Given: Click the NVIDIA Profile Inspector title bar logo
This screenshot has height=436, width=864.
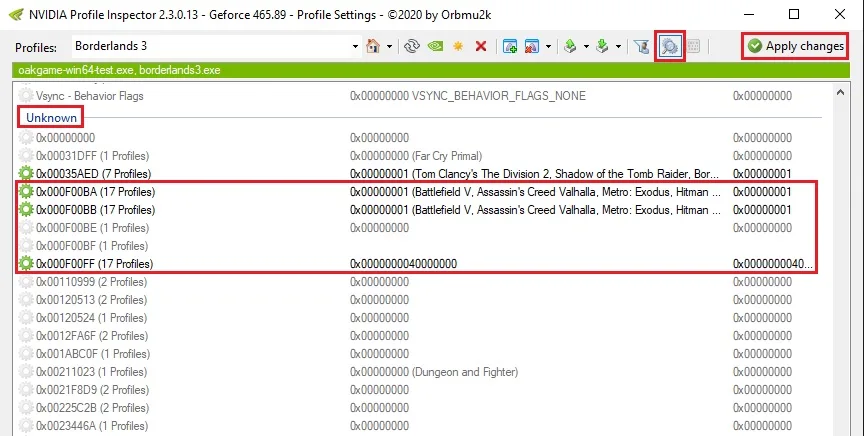Looking at the screenshot, I should coord(16,14).
